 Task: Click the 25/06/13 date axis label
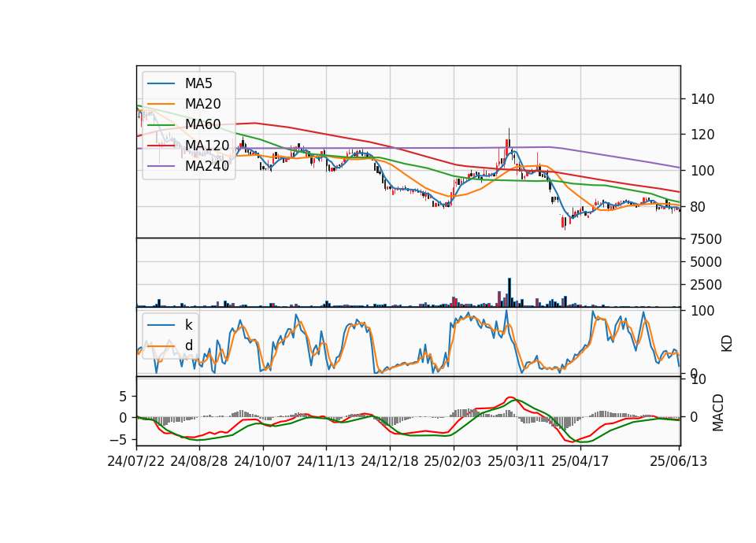tap(678, 461)
